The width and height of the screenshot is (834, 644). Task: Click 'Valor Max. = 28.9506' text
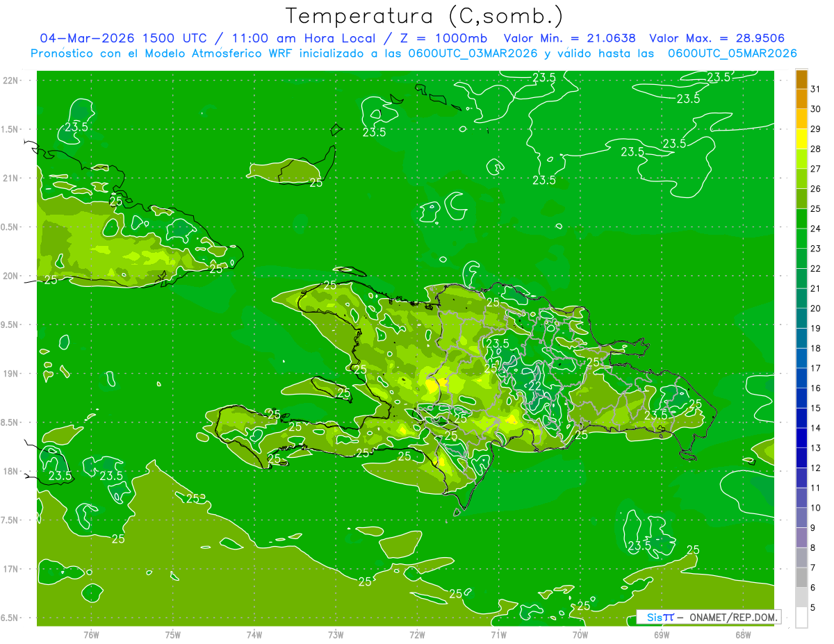(x=717, y=38)
